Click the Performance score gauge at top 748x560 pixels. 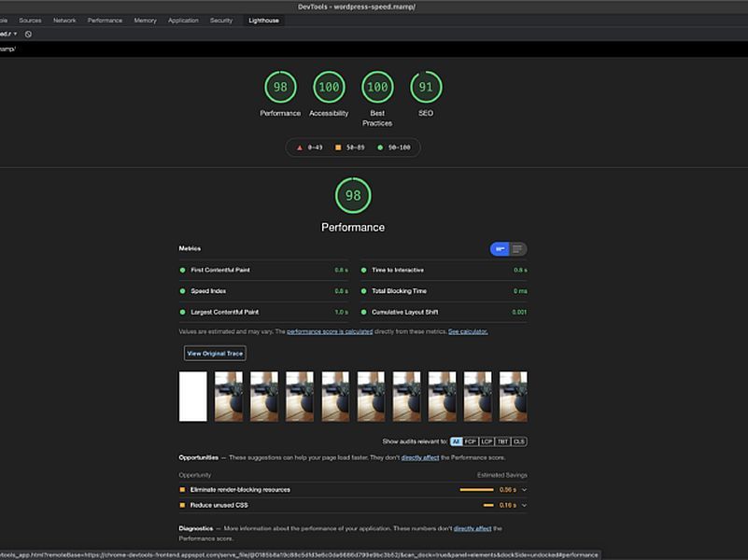[280, 87]
